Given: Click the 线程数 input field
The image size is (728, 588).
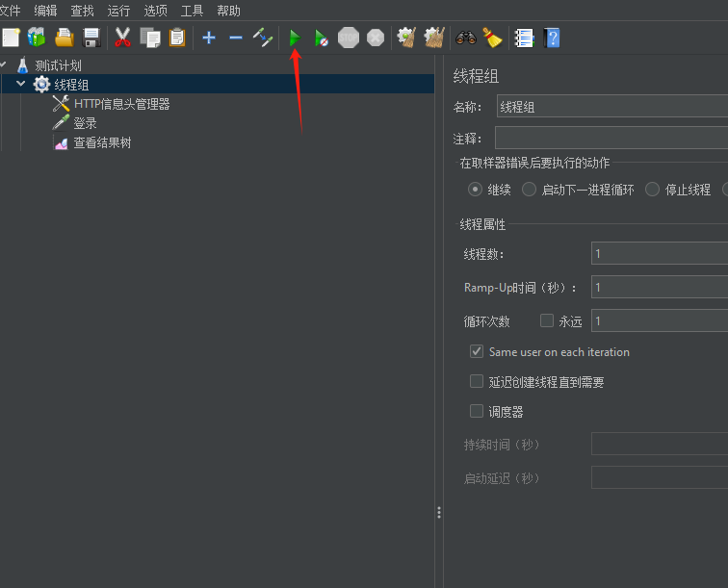Looking at the screenshot, I should [x=660, y=253].
